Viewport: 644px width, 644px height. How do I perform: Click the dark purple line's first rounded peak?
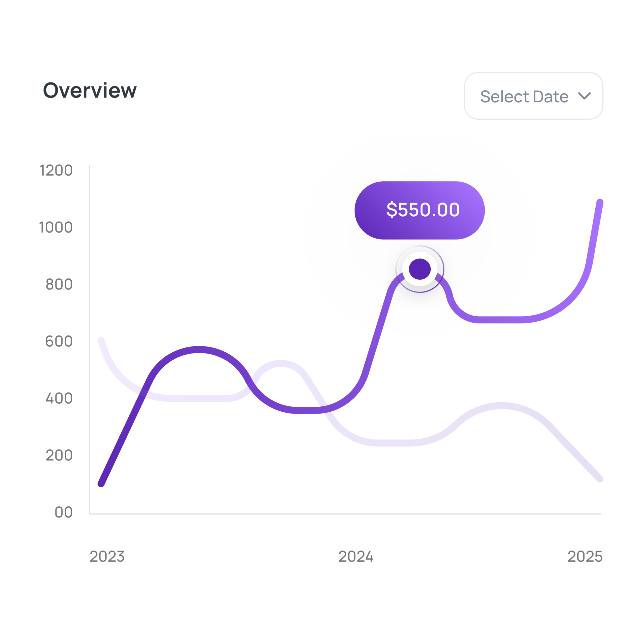coord(199,350)
